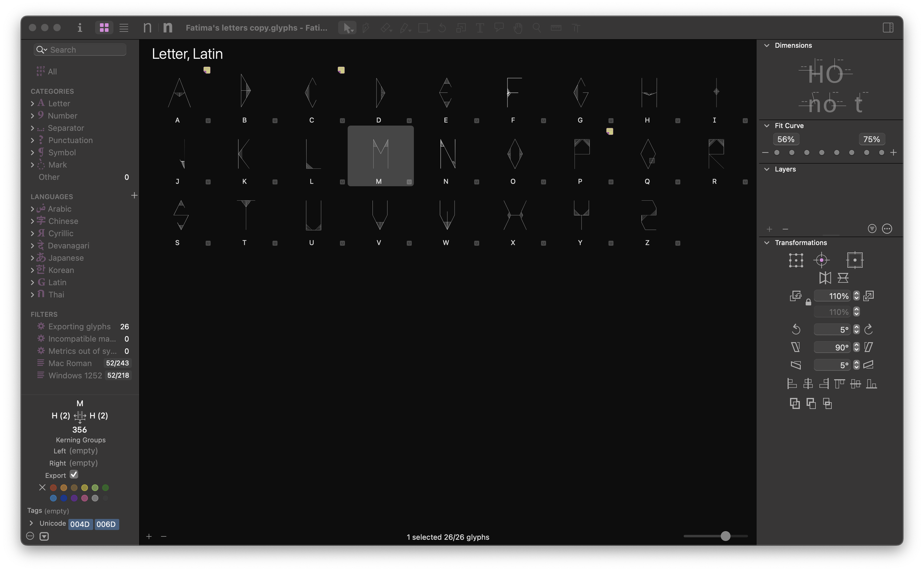
Task: Select the Text tool
Action: pyautogui.click(x=480, y=28)
